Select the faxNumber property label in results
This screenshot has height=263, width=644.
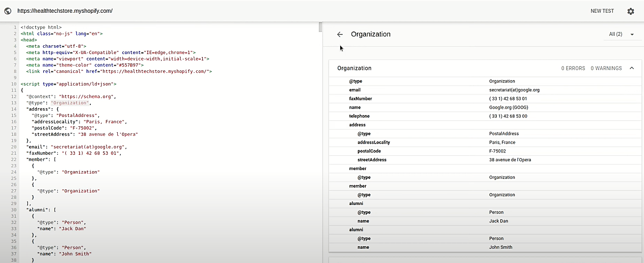361,99
